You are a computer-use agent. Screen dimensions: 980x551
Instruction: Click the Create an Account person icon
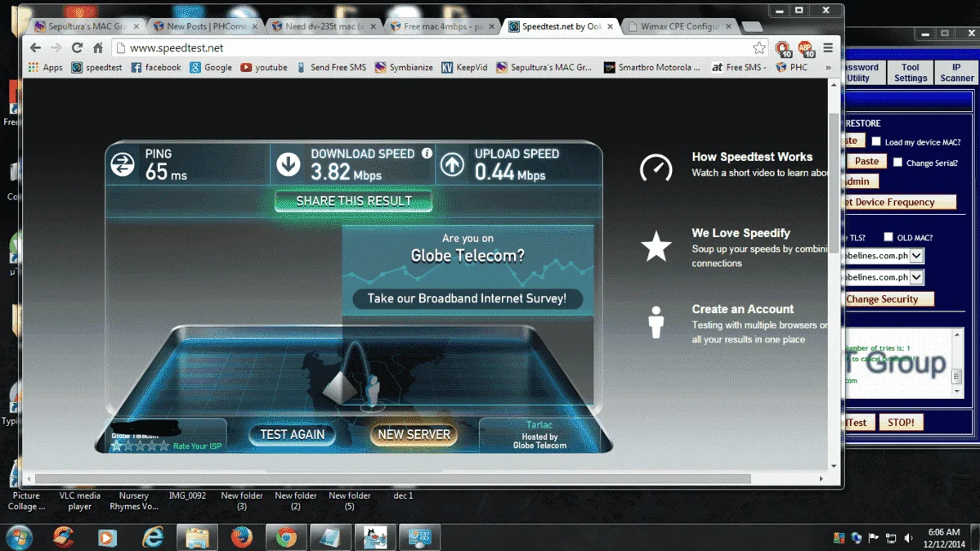click(656, 322)
